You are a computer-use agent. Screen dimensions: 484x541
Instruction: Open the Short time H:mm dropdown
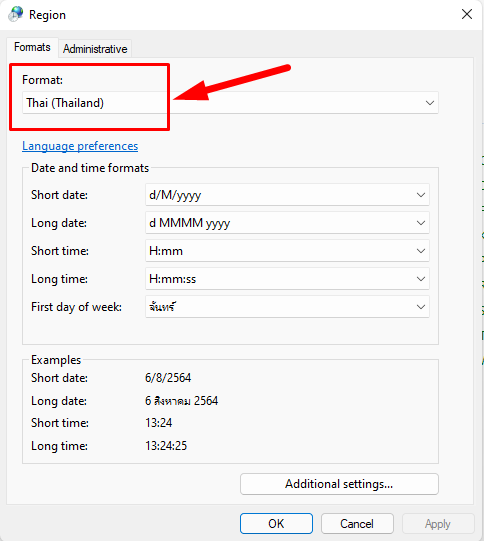click(x=287, y=251)
